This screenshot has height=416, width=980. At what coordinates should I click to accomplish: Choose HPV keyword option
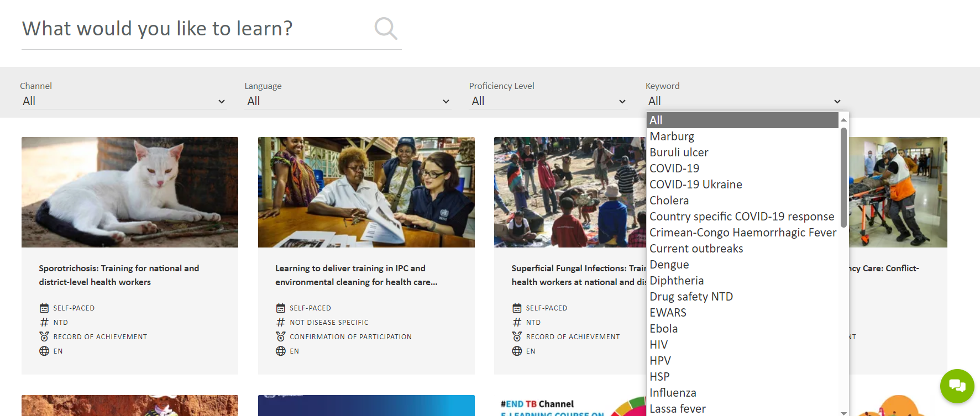click(742, 361)
